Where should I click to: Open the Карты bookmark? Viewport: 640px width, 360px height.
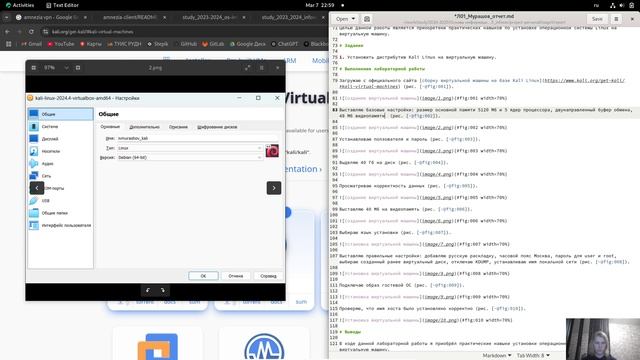click(x=91, y=44)
